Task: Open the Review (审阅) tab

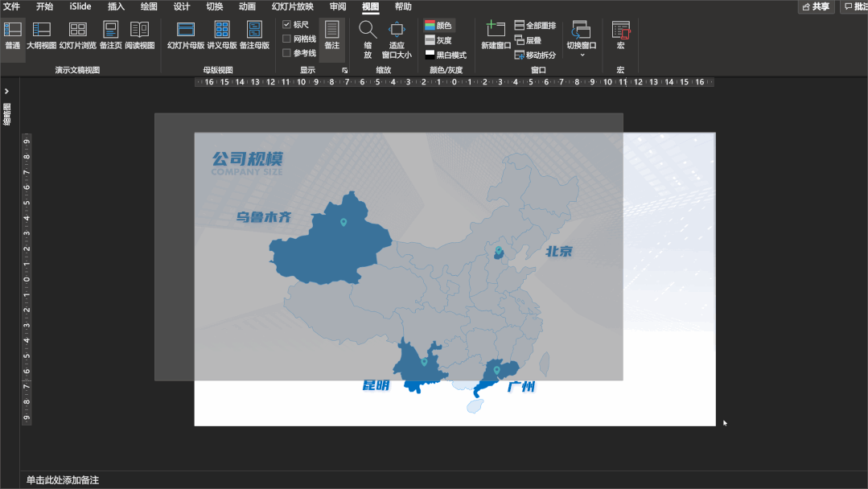Action: (x=338, y=6)
